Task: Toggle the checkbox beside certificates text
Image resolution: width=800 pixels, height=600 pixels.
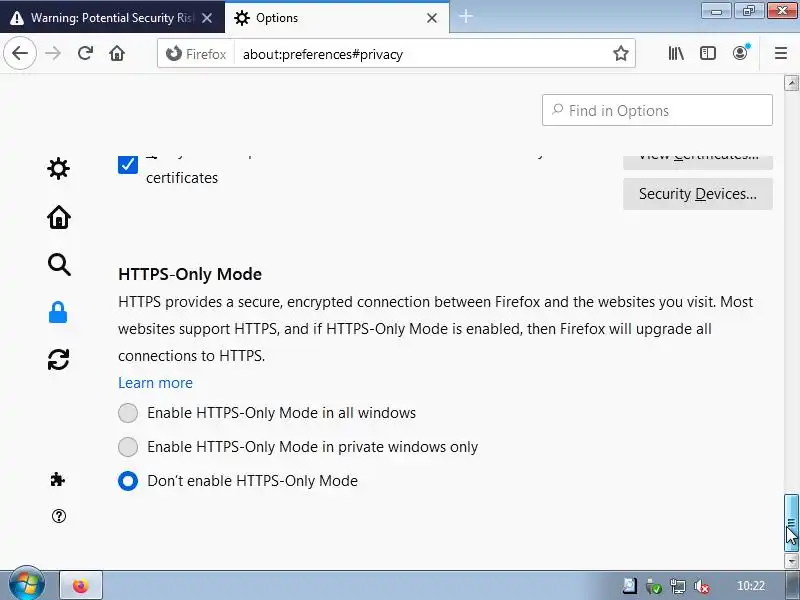Action: click(x=128, y=164)
